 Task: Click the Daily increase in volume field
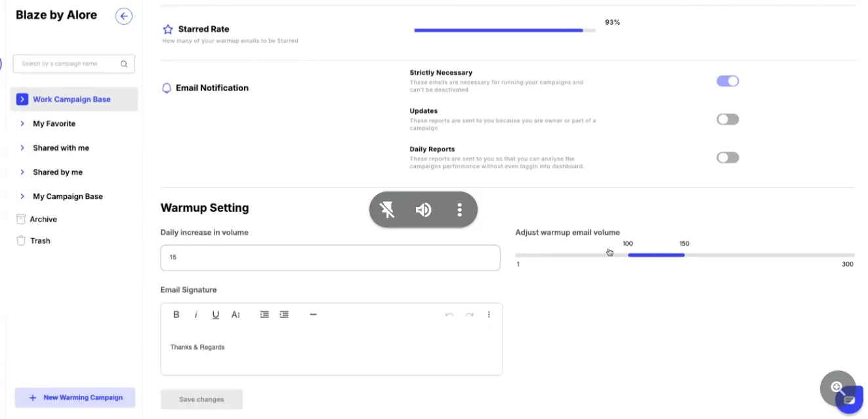pyautogui.click(x=330, y=257)
